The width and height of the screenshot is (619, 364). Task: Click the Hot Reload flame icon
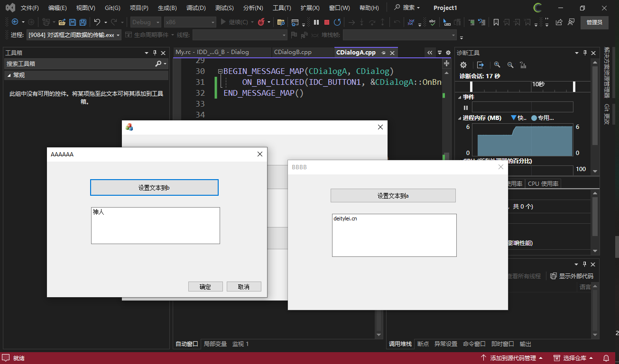261,22
